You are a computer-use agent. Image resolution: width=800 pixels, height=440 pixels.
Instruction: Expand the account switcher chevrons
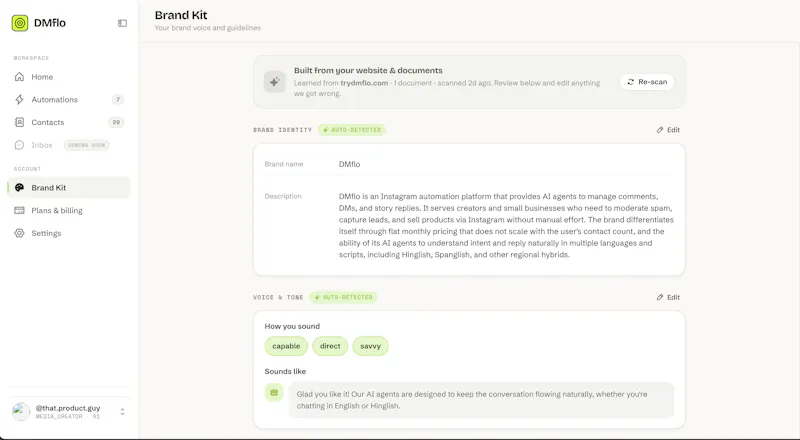click(x=122, y=411)
